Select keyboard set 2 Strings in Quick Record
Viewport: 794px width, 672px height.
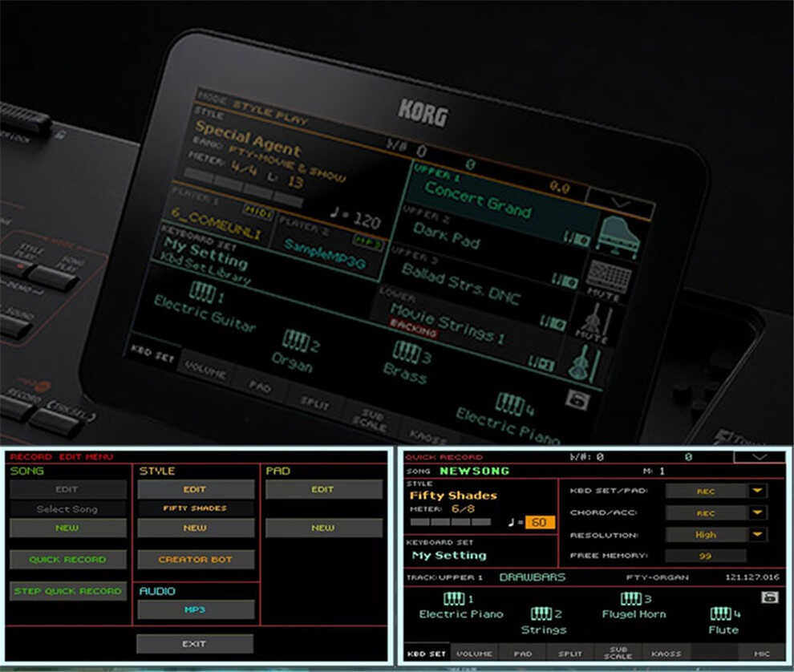pyautogui.click(x=545, y=621)
